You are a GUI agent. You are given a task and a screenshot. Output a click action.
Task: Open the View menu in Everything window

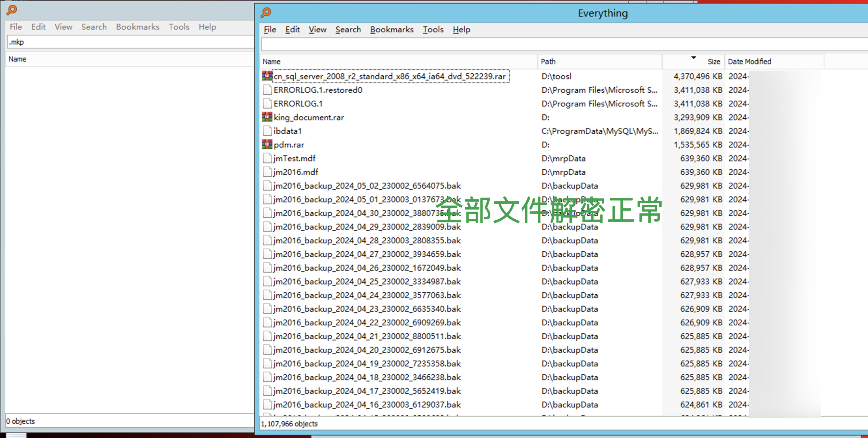pyautogui.click(x=318, y=30)
